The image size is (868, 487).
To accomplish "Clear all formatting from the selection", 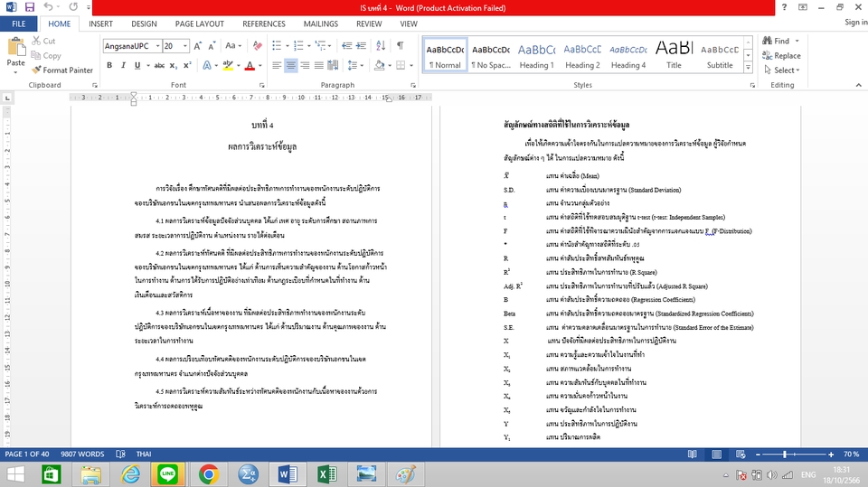I will (258, 46).
